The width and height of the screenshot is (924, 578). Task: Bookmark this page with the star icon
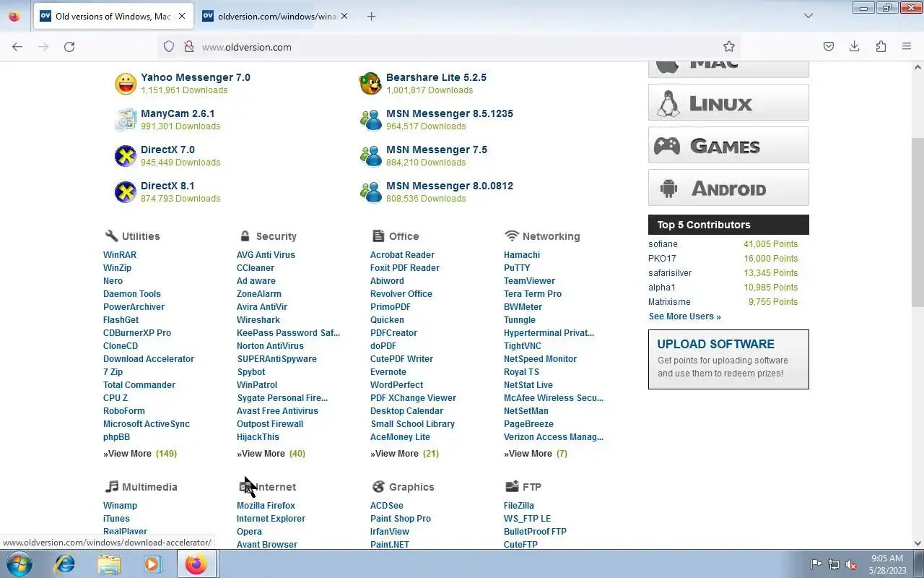click(729, 46)
